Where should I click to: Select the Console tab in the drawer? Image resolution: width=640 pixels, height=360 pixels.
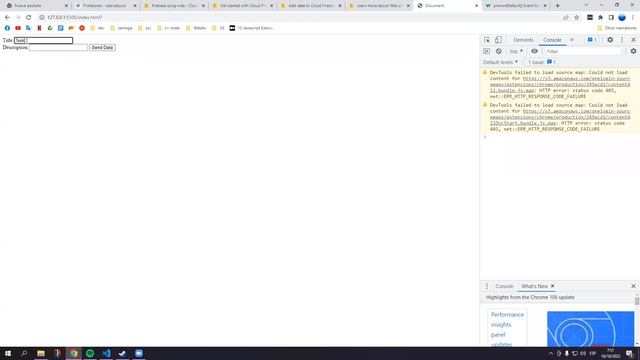504,286
